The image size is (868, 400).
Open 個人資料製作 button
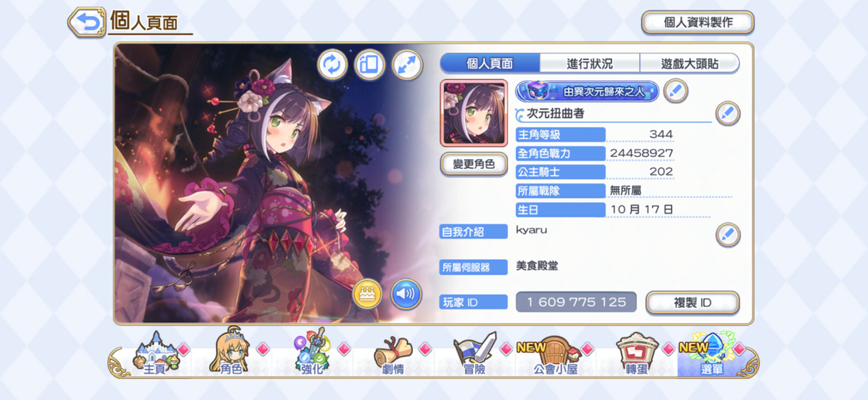coord(698,22)
